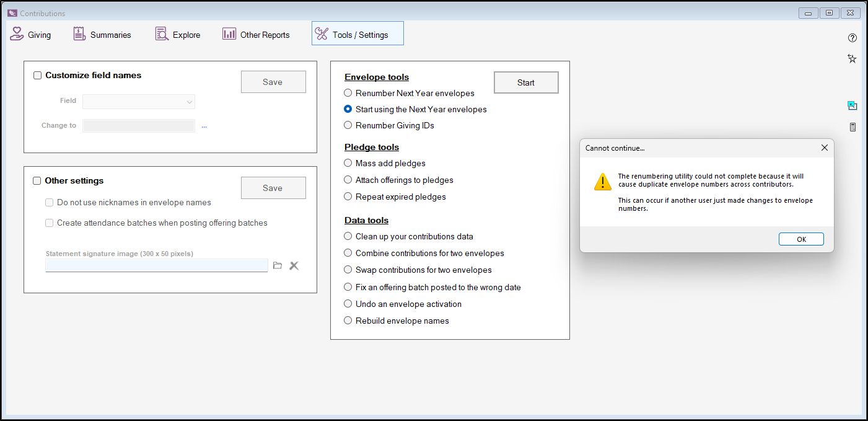Enable the Other settings checkbox
This screenshot has height=421, width=868.
pyautogui.click(x=37, y=181)
